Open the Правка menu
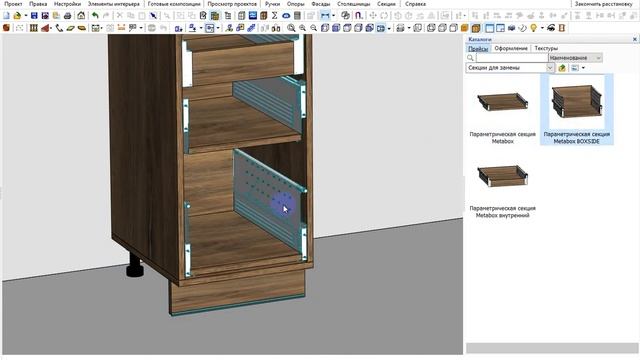 (x=38, y=4)
